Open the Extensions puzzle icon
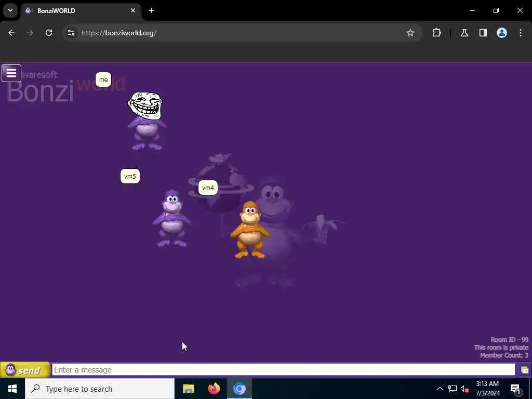This screenshot has height=399, width=532. pos(436,33)
